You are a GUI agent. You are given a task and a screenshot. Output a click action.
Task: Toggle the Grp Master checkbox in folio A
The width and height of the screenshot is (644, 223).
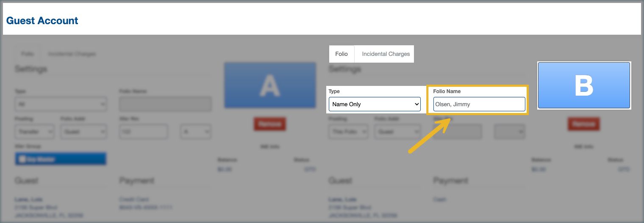pos(21,159)
